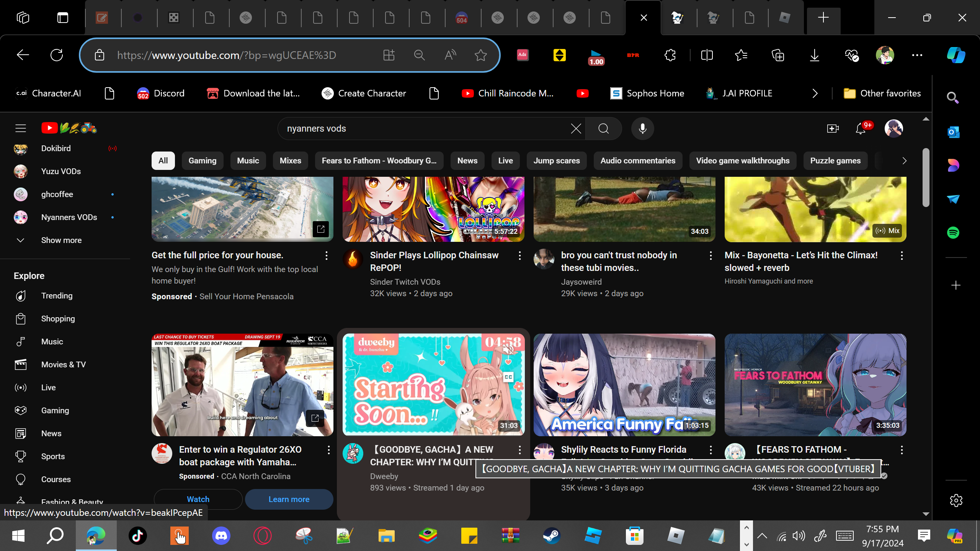This screenshot has height=551, width=980.
Task: Expand favorites bar overflow chevron
Action: 815,93
